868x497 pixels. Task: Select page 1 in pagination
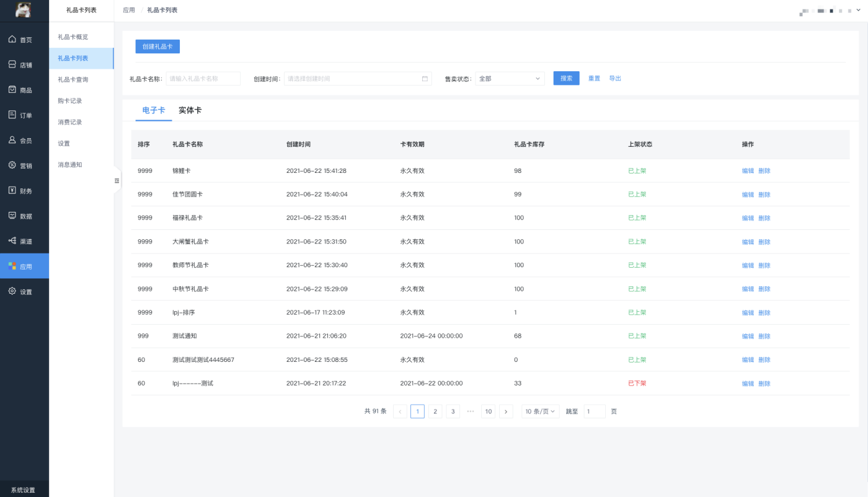[417, 411]
